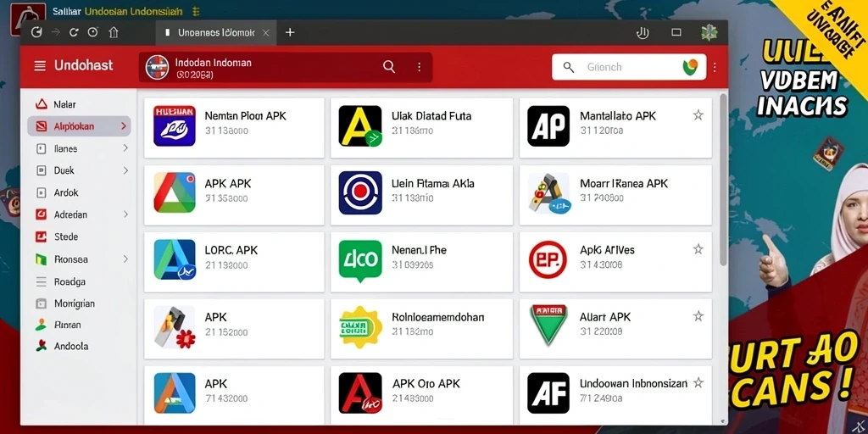Screen dimensions: 868x434
Task: Click the Rolnloeamendohan app title
Action: click(x=438, y=317)
